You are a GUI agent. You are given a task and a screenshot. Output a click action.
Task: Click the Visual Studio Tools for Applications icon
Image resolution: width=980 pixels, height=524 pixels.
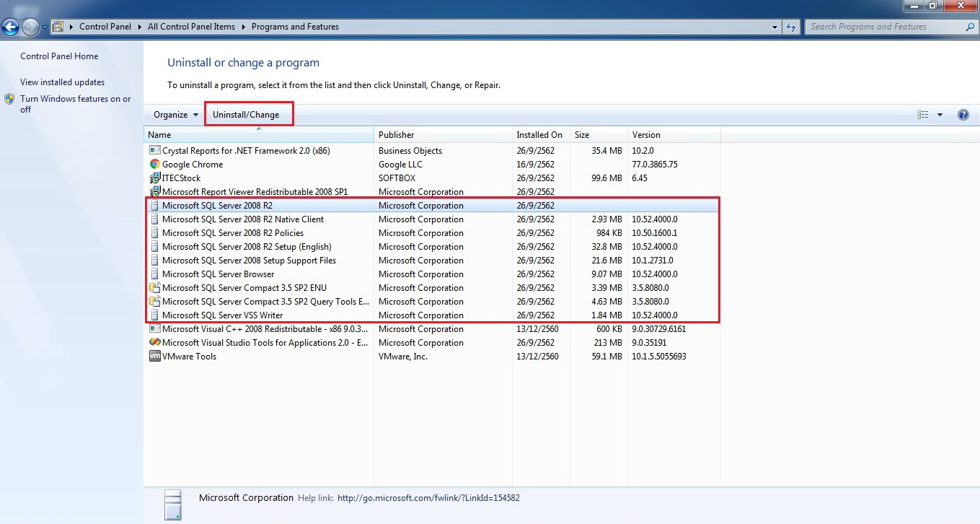(154, 343)
